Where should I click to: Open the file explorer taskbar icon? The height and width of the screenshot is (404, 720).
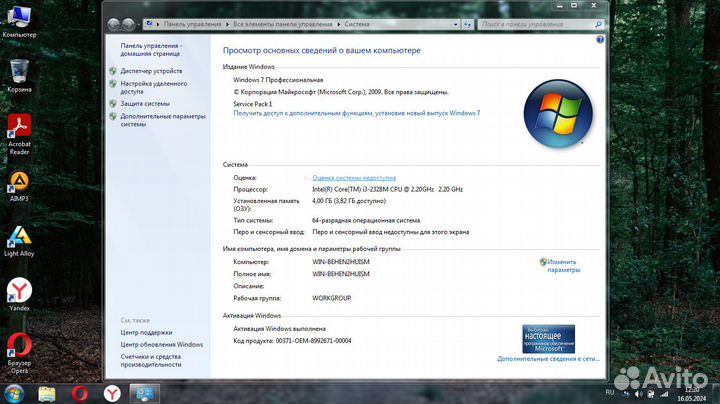point(46,394)
